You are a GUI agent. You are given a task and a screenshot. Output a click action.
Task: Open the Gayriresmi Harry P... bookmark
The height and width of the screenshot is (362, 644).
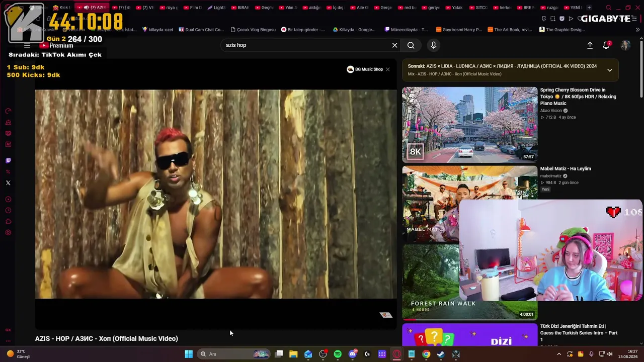coord(459,30)
